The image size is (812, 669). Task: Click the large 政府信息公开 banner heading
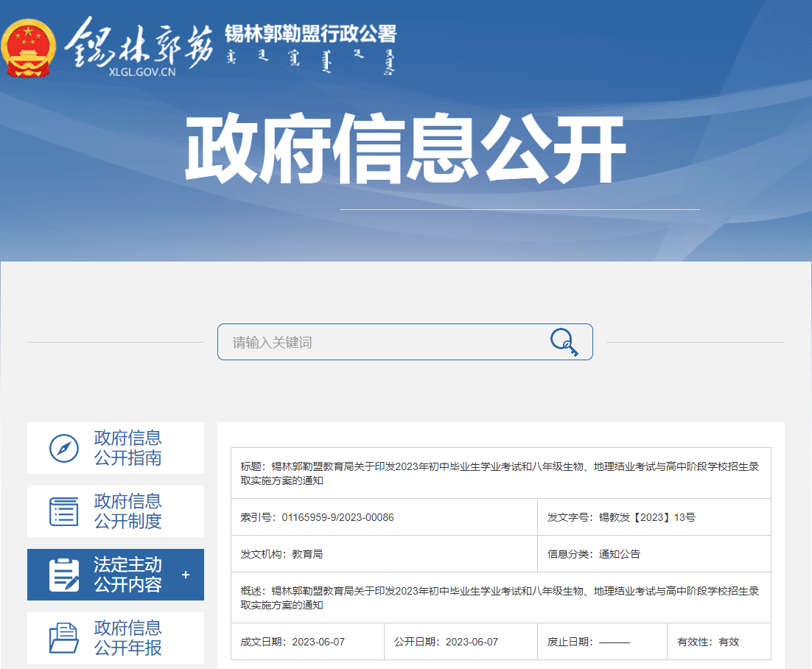point(405,151)
